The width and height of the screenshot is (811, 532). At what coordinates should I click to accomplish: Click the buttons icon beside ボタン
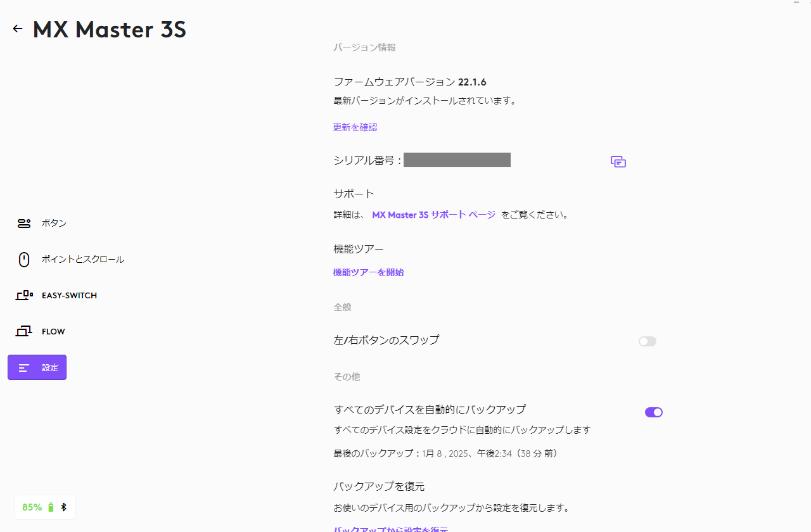[24, 224]
